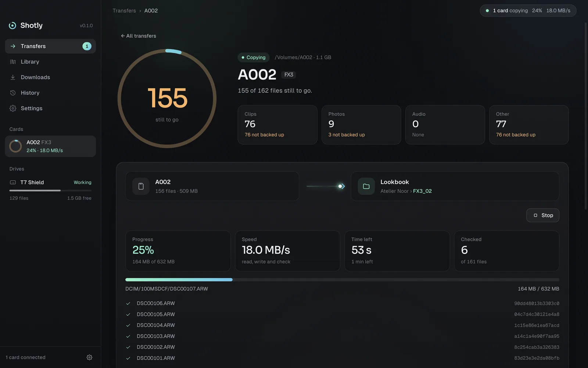Click the file name DSC00104.ARW
Image resolution: width=588 pixels, height=368 pixels.
tap(156, 325)
